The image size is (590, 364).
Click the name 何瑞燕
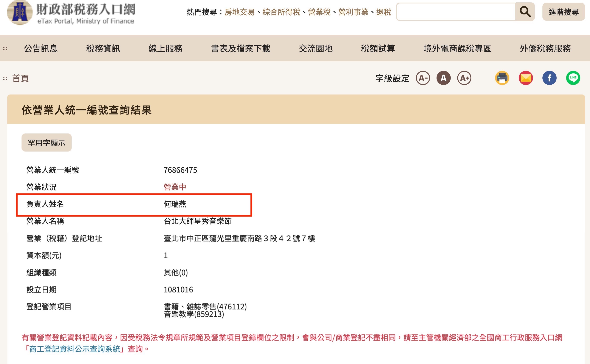point(175,204)
